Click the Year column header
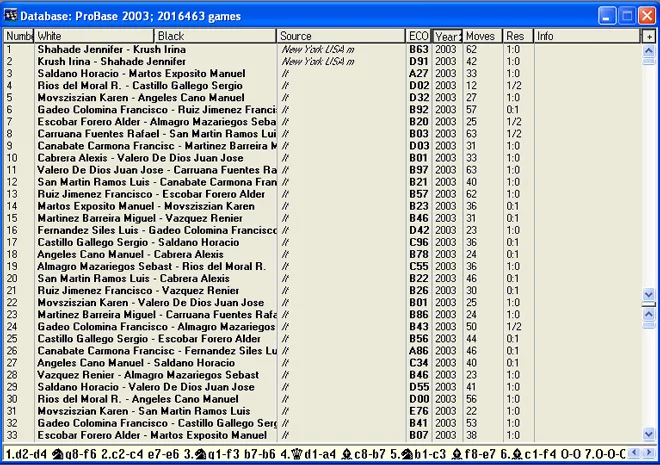This screenshot has height=465, width=660. [447, 36]
